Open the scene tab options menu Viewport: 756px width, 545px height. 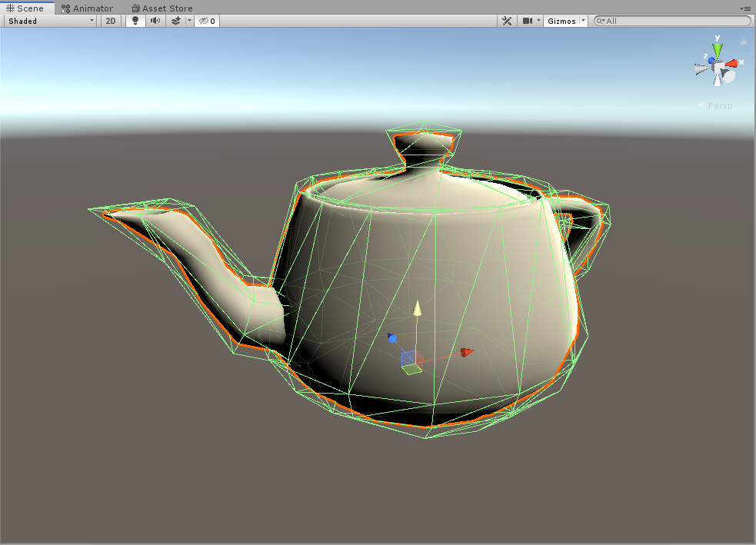coord(745,8)
